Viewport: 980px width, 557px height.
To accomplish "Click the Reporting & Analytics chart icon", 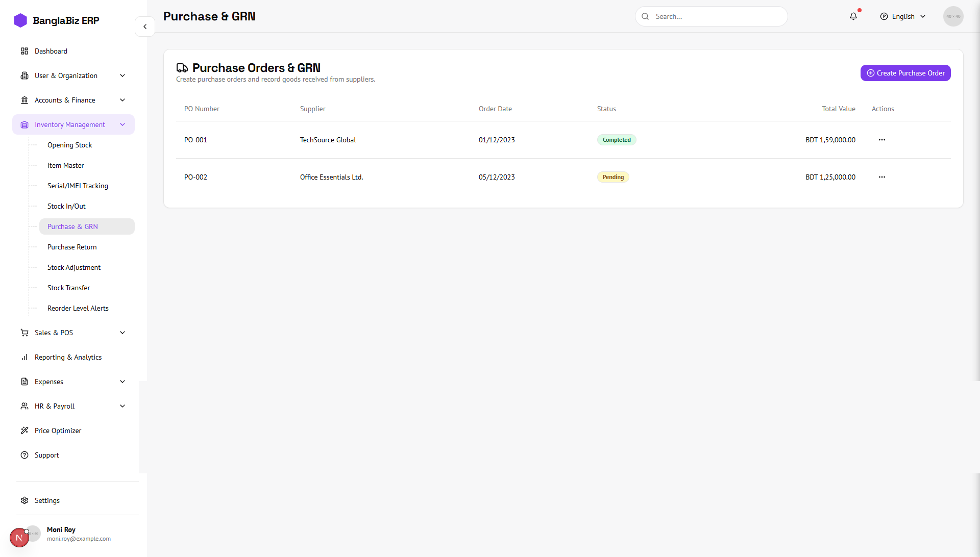I will (24, 357).
